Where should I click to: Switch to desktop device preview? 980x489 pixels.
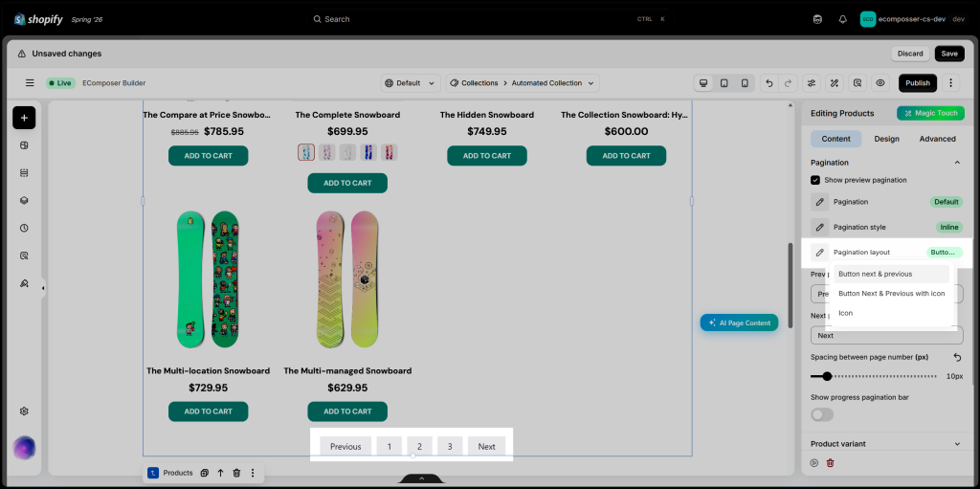703,83
